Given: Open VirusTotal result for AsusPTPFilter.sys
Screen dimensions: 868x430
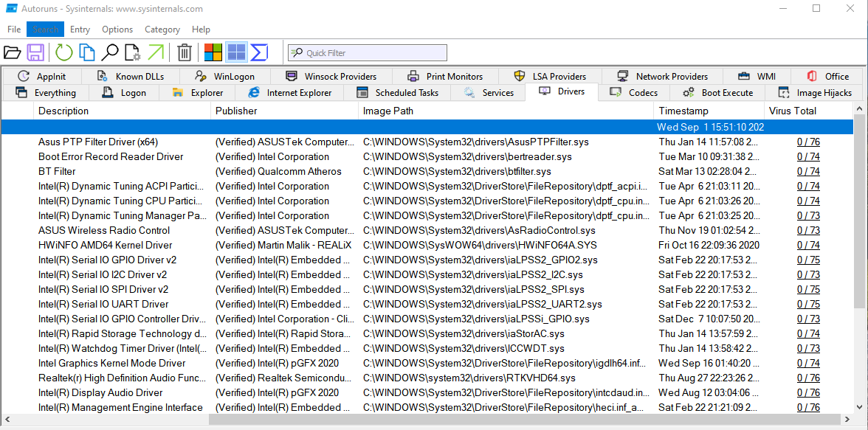Looking at the screenshot, I should 808,142.
